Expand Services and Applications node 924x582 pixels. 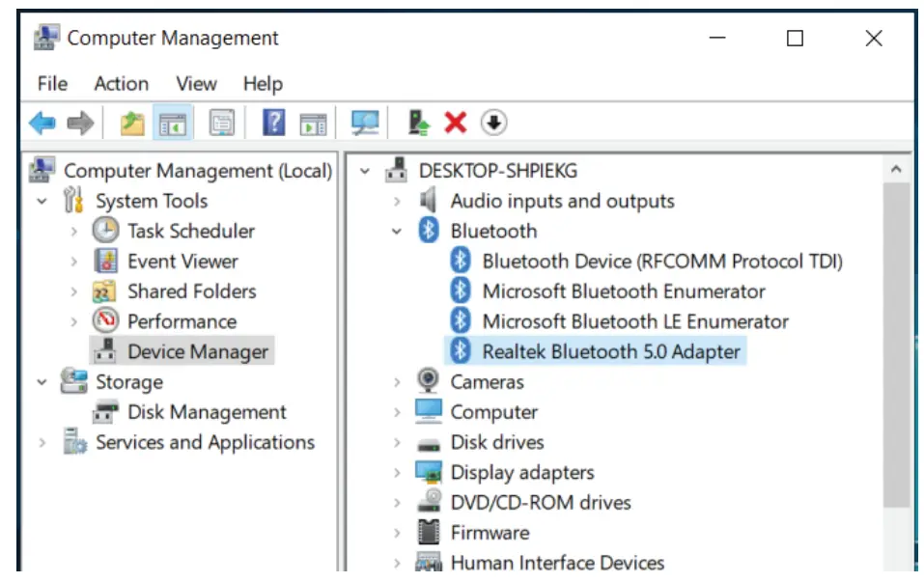42,443
